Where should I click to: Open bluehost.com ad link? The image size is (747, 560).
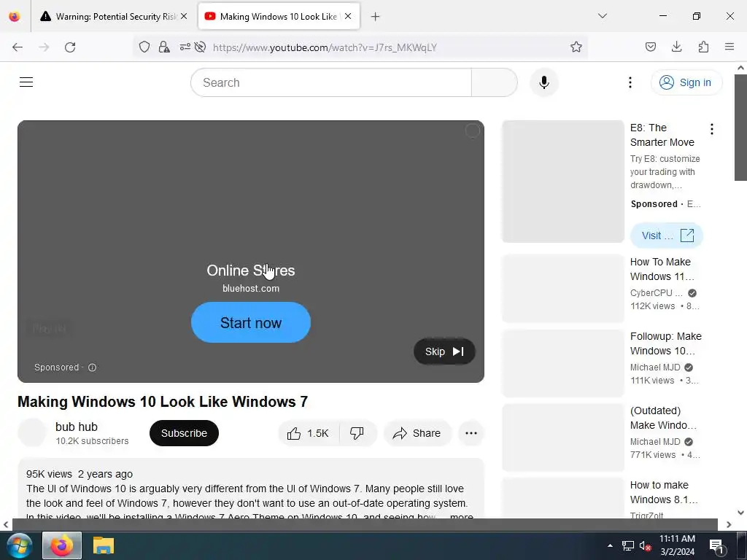click(251, 289)
